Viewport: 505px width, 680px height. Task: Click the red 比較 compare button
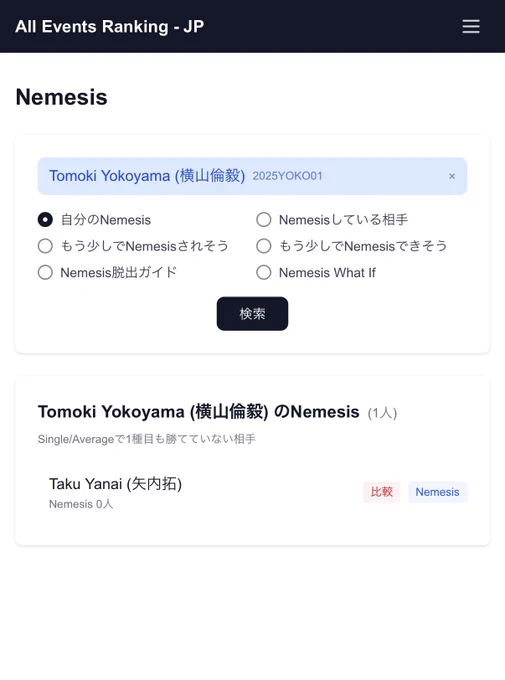tap(382, 492)
